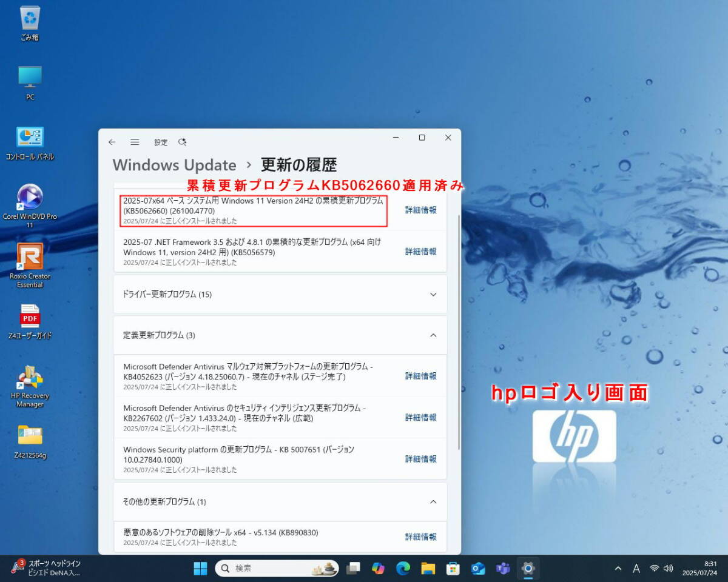Open the Recycle Bin desktop icon
The height and width of the screenshot is (582, 728).
(30, 24)
